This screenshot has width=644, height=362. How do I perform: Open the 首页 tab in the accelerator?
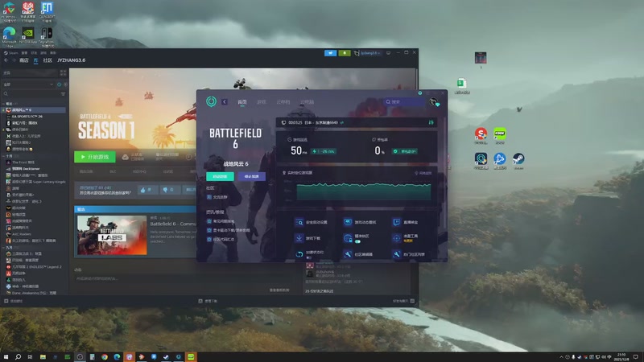point(242,102)
